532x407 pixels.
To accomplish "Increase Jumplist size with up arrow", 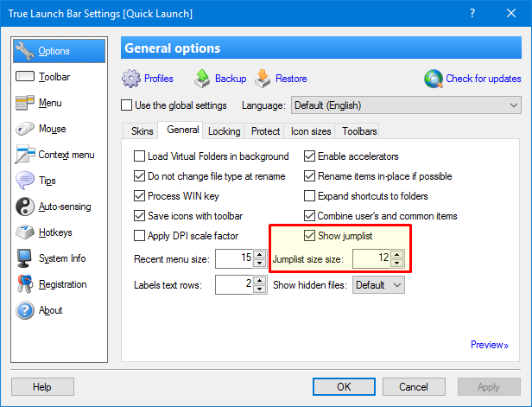I will (x=396, y=254).
